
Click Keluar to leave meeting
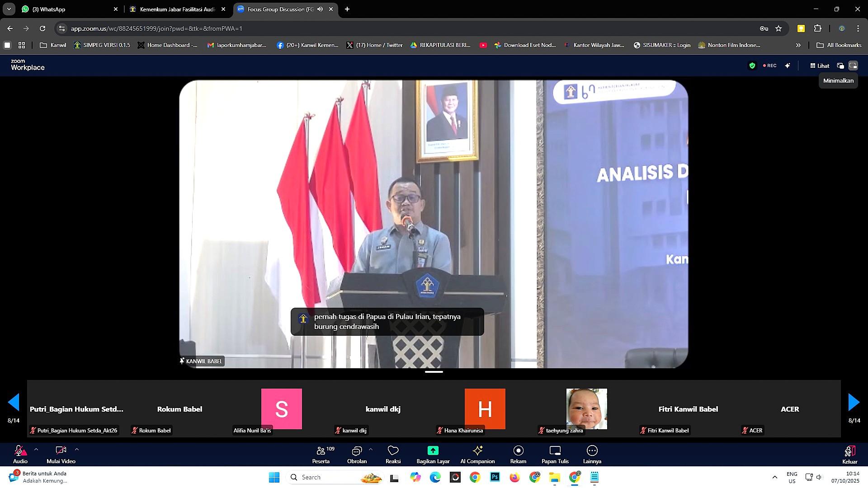click(x=849, y=454)
